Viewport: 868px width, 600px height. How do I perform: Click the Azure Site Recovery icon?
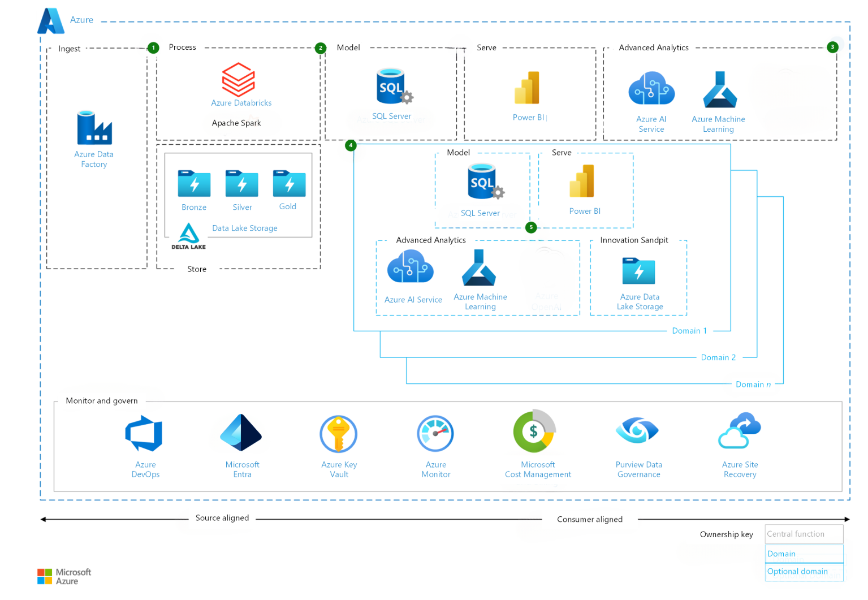click(739, 430)
